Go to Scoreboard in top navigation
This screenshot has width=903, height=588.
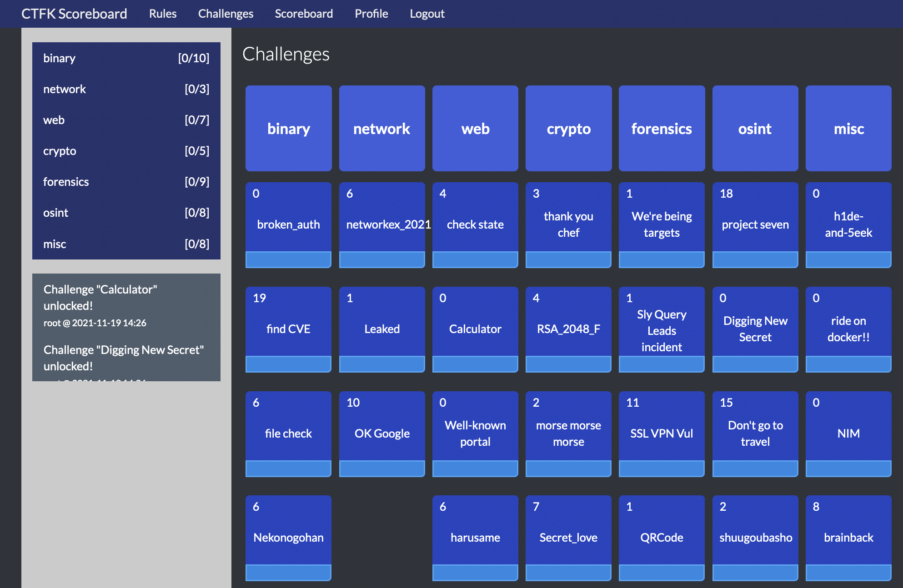pos(304,14)
